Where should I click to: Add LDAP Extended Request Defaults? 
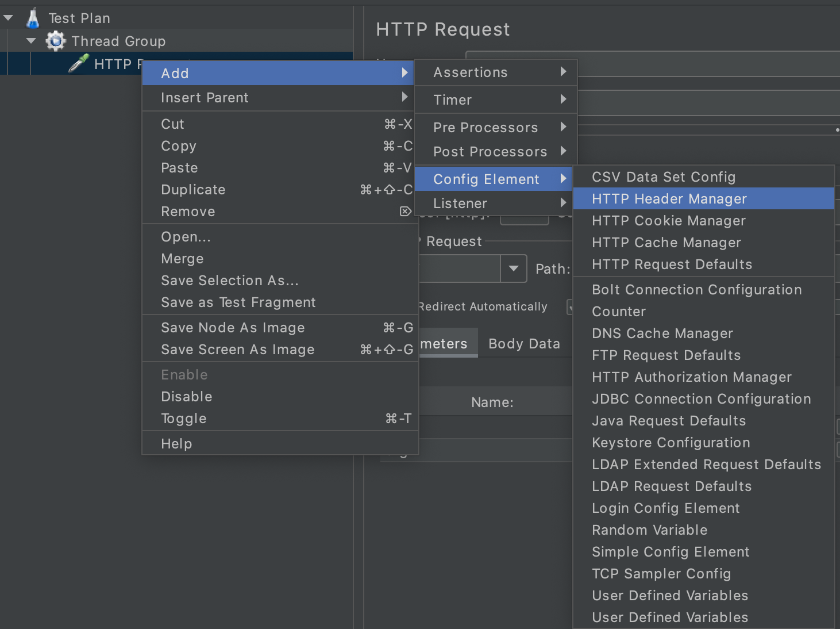[704, 465]
